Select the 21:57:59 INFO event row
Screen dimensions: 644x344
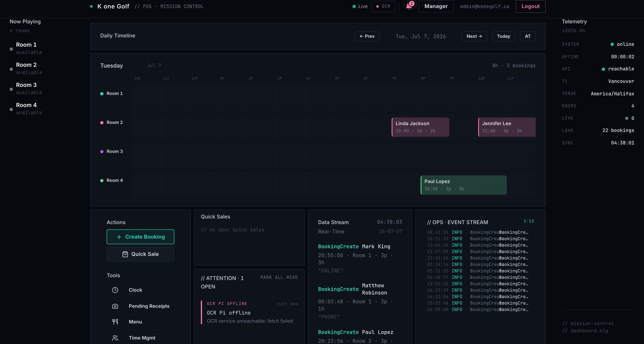[x=478, y=251]
